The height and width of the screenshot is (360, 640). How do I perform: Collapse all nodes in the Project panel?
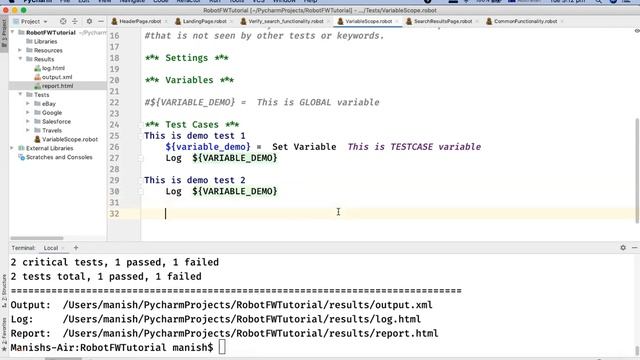(x=75, y=21)
